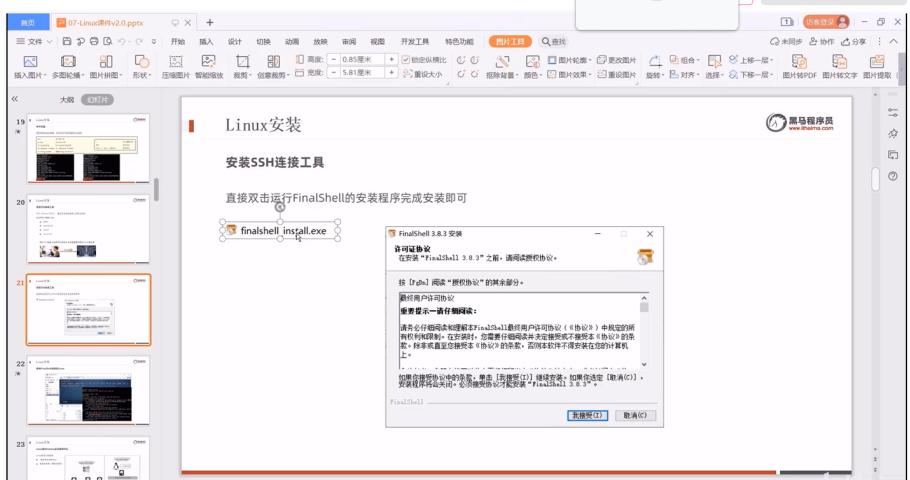
Task: Click the print icon in quick access toolbar
Action: [x=94, y=41]
